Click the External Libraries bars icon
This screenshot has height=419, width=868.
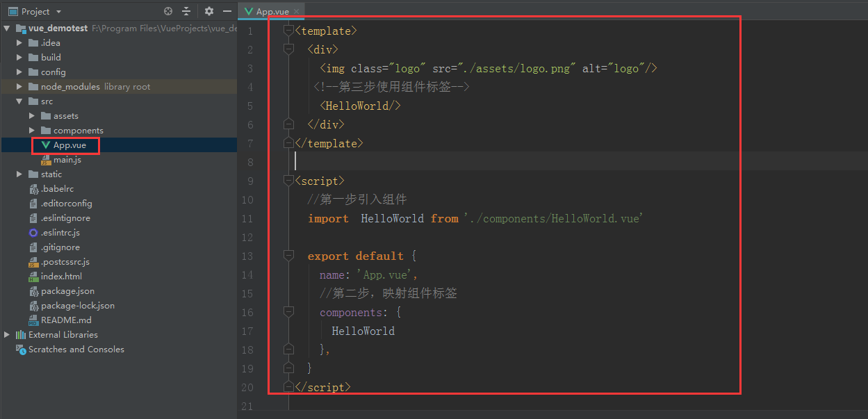click(21, 335)
